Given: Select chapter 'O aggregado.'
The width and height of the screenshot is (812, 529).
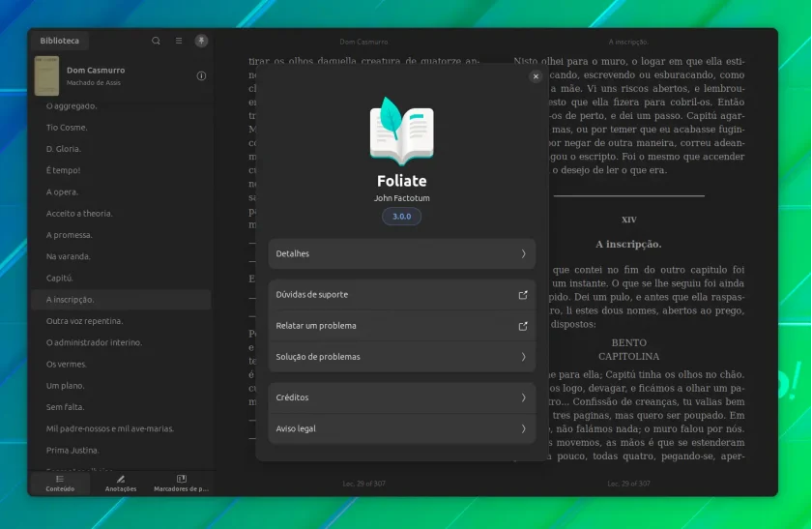Looking at the screenshot, I should pos(121,105).
